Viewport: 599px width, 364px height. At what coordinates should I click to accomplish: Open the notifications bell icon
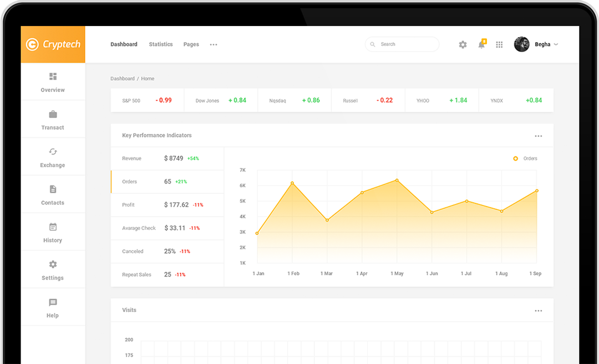point(481,45)
